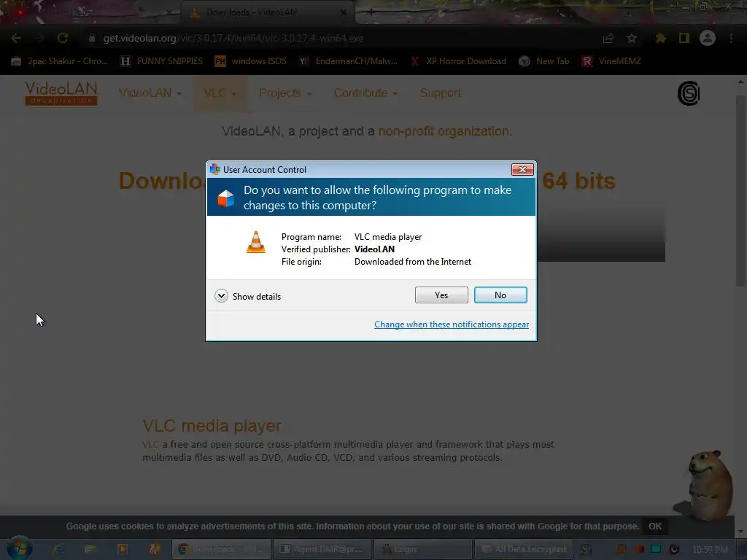Open Chrome extensions puzzle icon

[x=660, y=38]
